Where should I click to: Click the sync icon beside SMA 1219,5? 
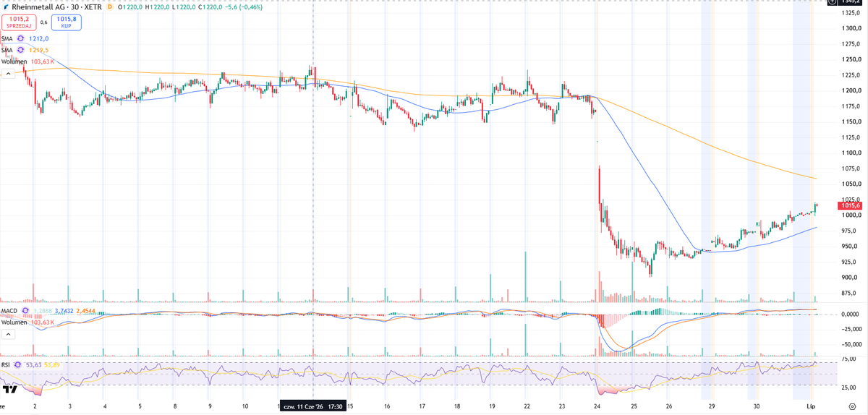[x=21, y=50]
